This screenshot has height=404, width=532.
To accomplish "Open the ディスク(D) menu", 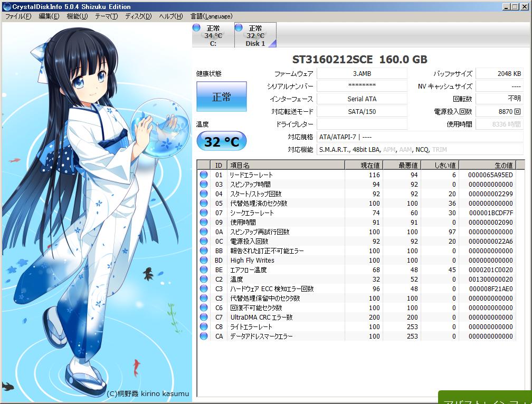I will pos(138,16).
